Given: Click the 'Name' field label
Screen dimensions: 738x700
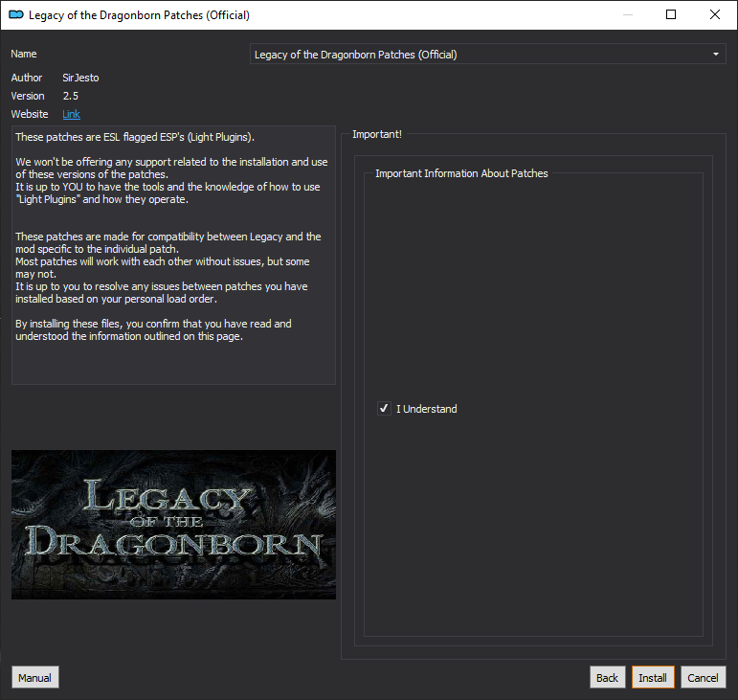Looking at the screenshot, I should click(24, 54).
